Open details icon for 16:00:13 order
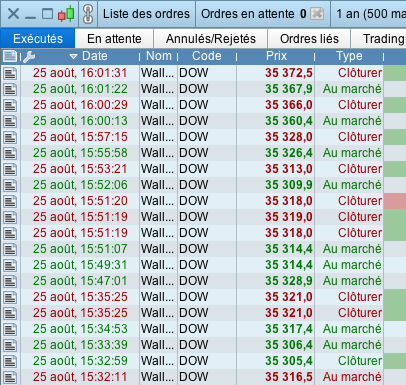Viewport: 406px width, 385px height. pyautogui.click(x=10, y=121)
